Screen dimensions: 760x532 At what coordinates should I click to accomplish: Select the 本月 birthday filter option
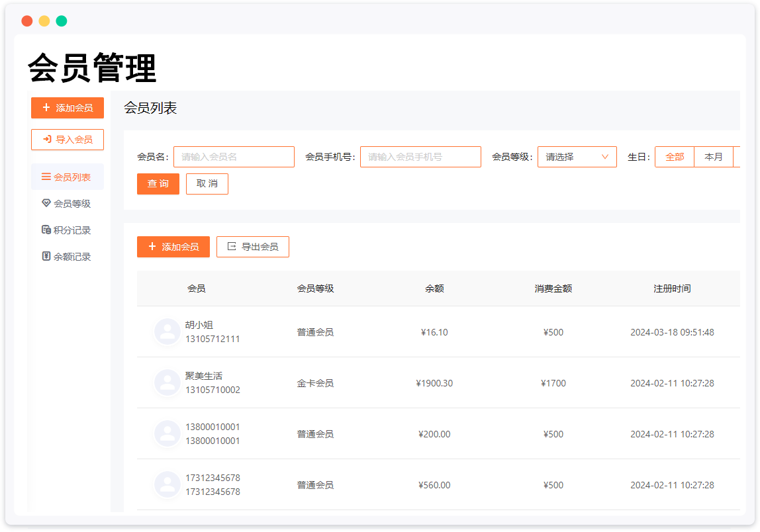(714, 157)
